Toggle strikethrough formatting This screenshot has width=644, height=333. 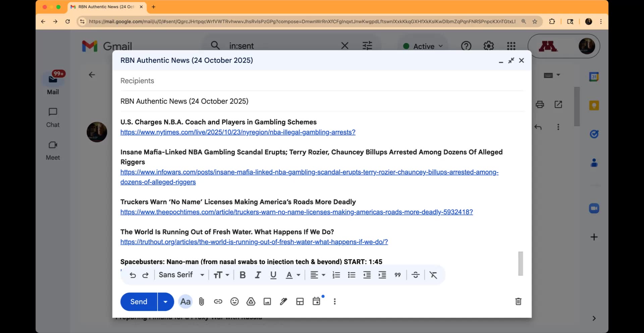click(415, 275)
